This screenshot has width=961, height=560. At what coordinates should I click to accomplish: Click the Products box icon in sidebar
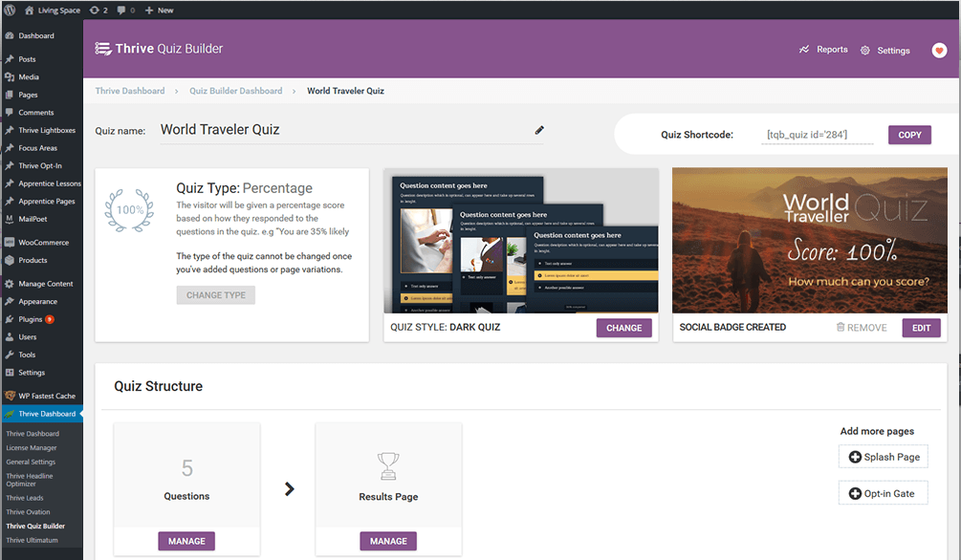click(x=10, y=260)
